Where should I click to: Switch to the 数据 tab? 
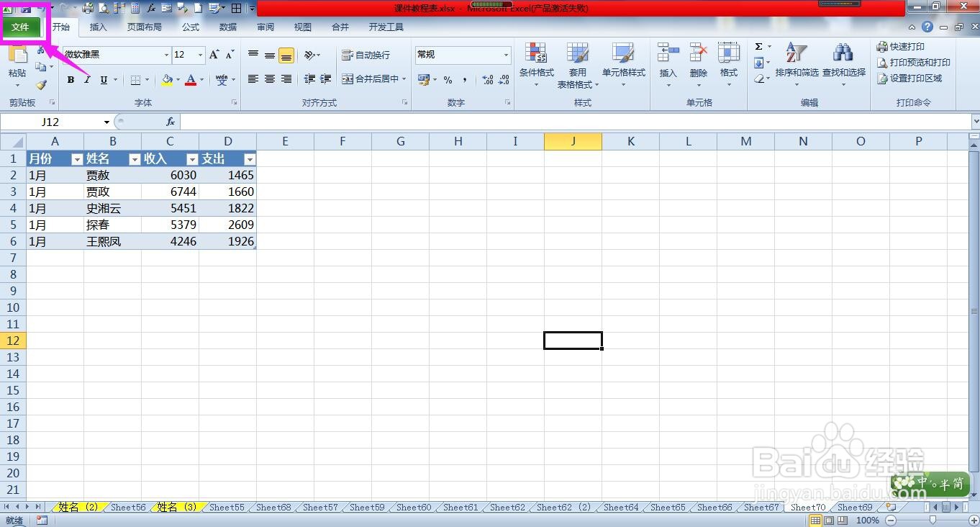[228, 27]
